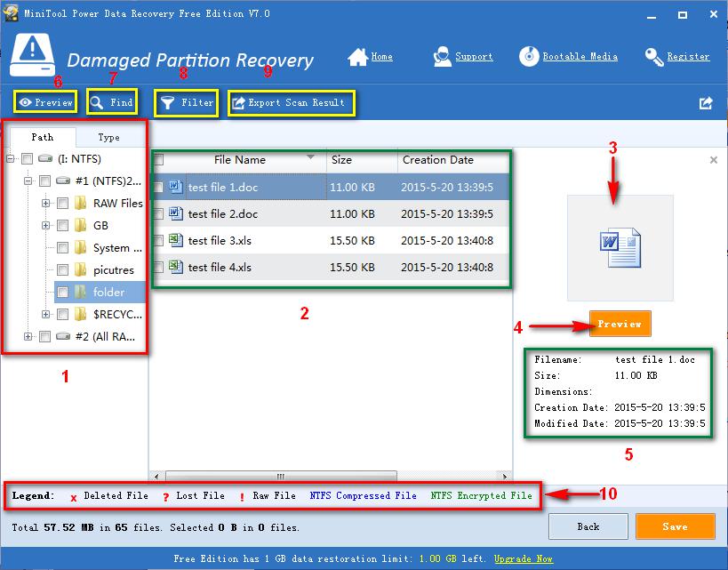The image size is (728, 570).
Task: Switch to the Type tab
Action: tap(108, 137)
